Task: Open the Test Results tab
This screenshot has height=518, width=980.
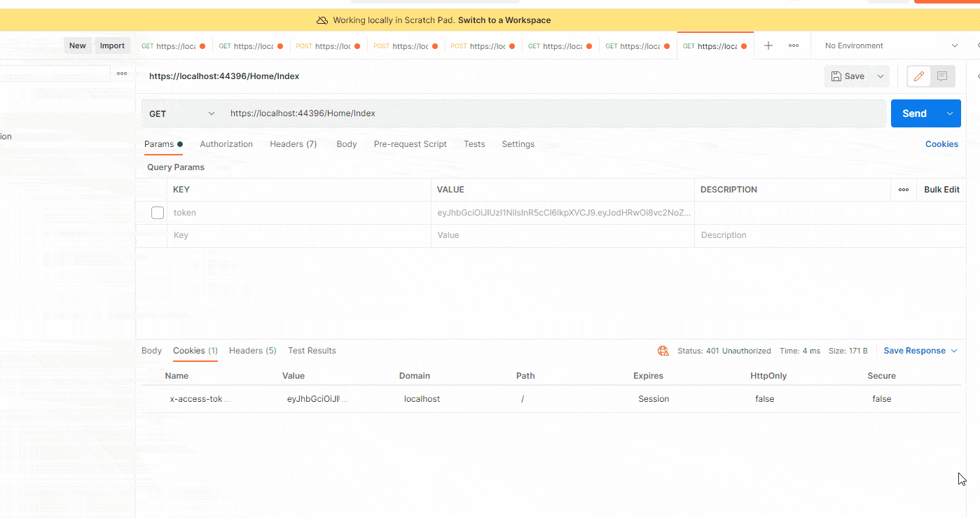Action: (x=312, y=351)
